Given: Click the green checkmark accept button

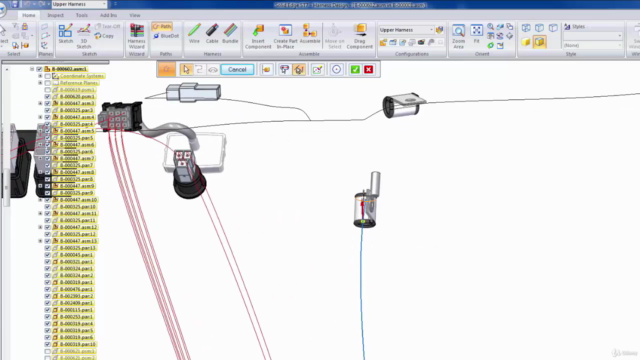Looking at the screenshot, I should 355,69.
